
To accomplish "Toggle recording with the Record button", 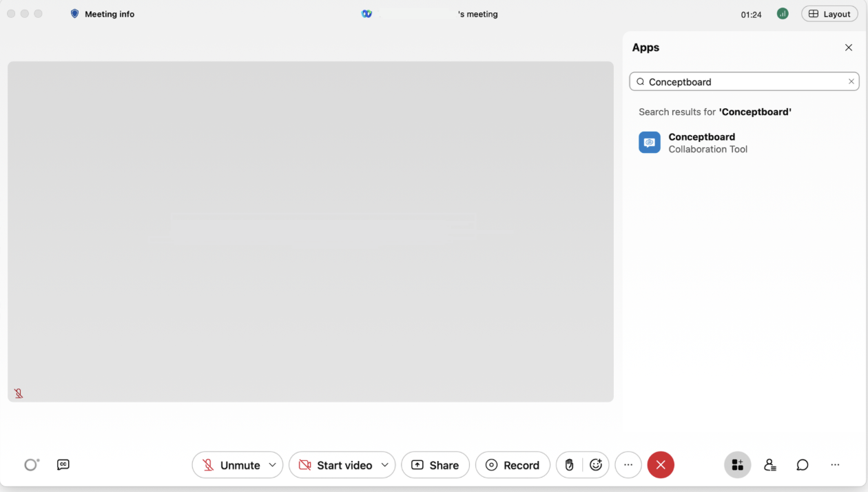I will coord(513,464).
